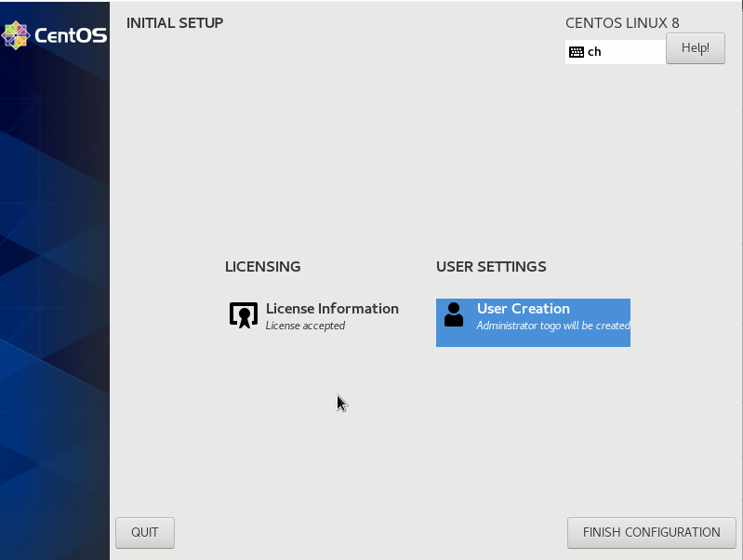Screen dimensions: 743x560
Task: Click the CentOS wordmark in sidebar
Action: coord(70,36)
